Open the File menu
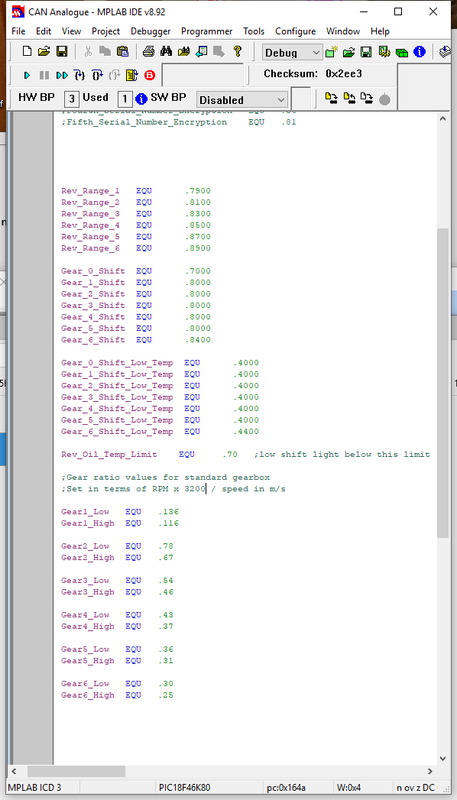This screenshot has width=457, height=800. pos(18,31)
